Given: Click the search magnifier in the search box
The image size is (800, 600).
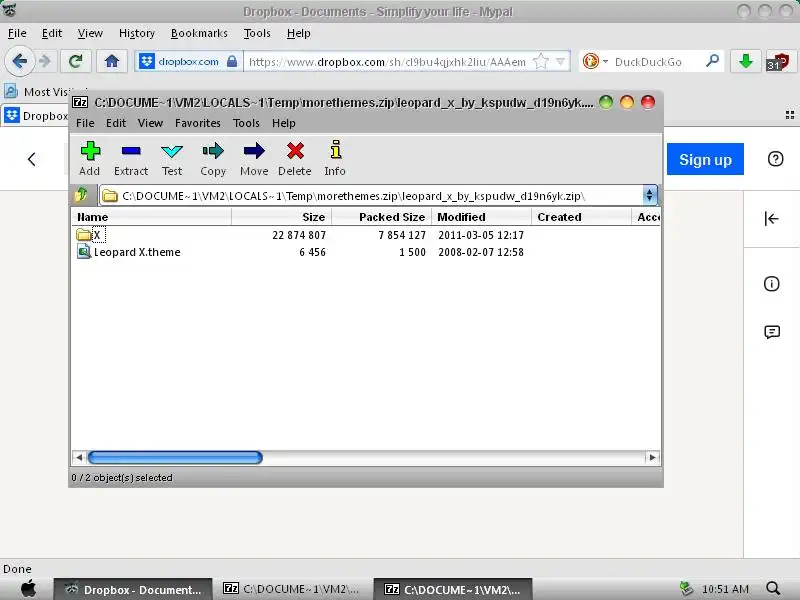Looking at the screenshot, I should (x=712, y=61).
